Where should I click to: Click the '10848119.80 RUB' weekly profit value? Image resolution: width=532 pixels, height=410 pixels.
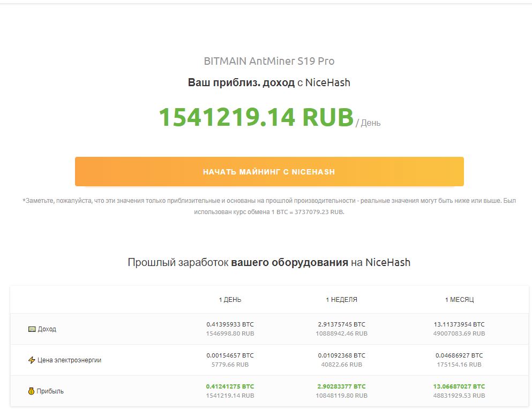pyautogui.click(x=342, y=396)
